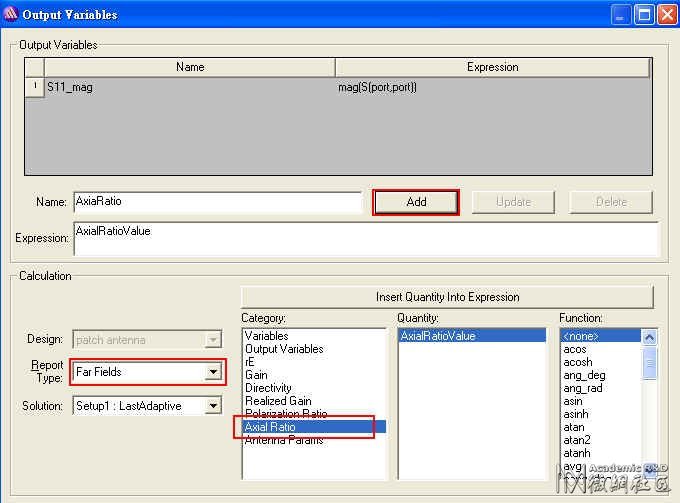
Task: Click the Expression text box
Action: click(x=366, y=238)
